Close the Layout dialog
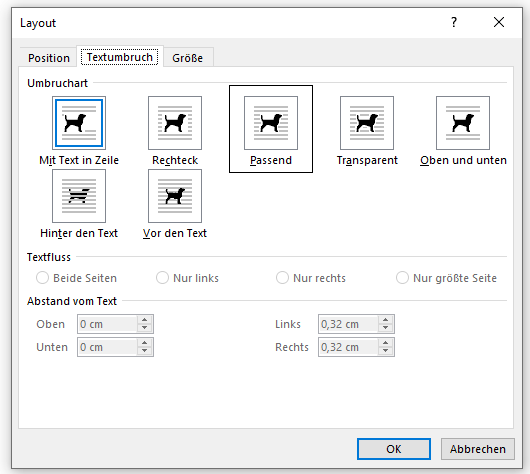Viewport: 530px width, 474px height. tap(499, 22)
